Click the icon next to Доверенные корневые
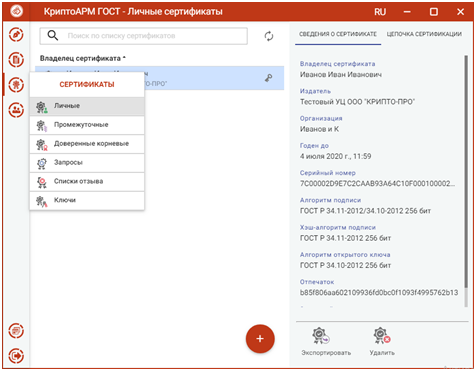The height and width of the screenshot is (371, 476). click(42, 145)
